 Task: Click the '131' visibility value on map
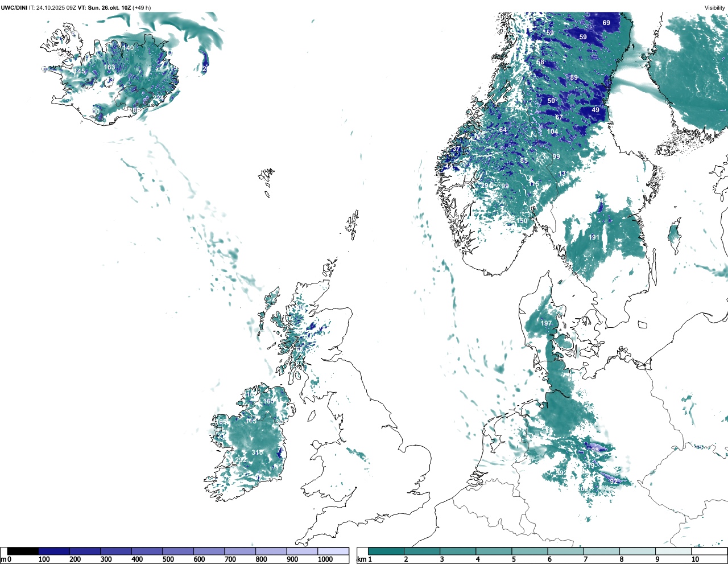click(x=563, y=174)
